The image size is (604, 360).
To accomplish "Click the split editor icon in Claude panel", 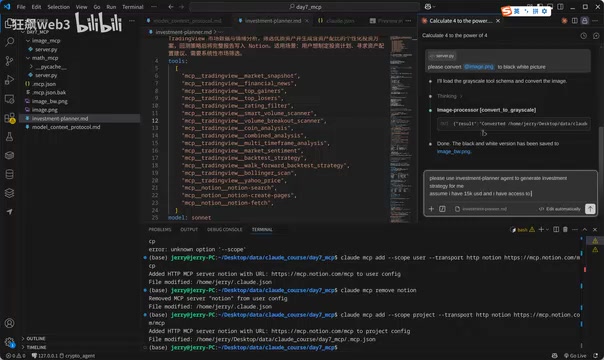I will [575, 21].
